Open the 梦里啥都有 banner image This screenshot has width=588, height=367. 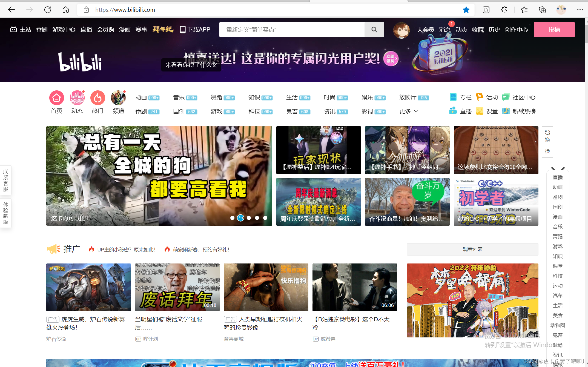[x=473, y=300]
